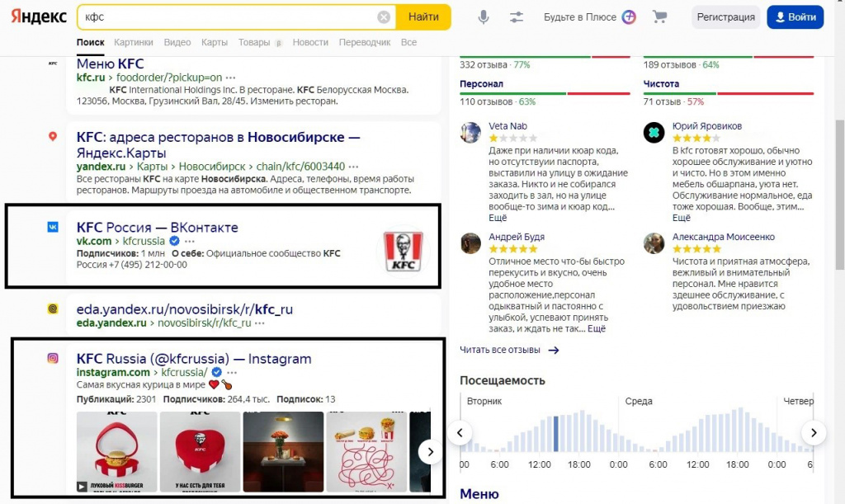
Task: Activate voice search microphone icon
Action: (484, 17)
